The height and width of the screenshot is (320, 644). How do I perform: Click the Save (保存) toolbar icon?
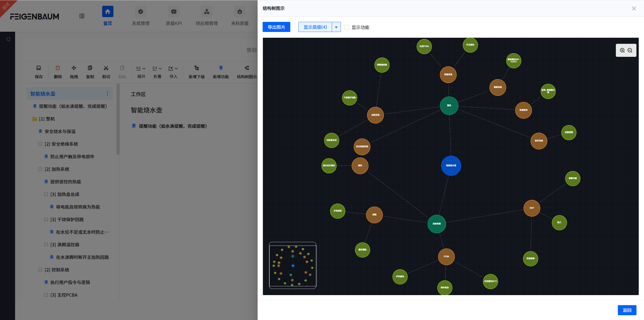(x=38, y=68)
